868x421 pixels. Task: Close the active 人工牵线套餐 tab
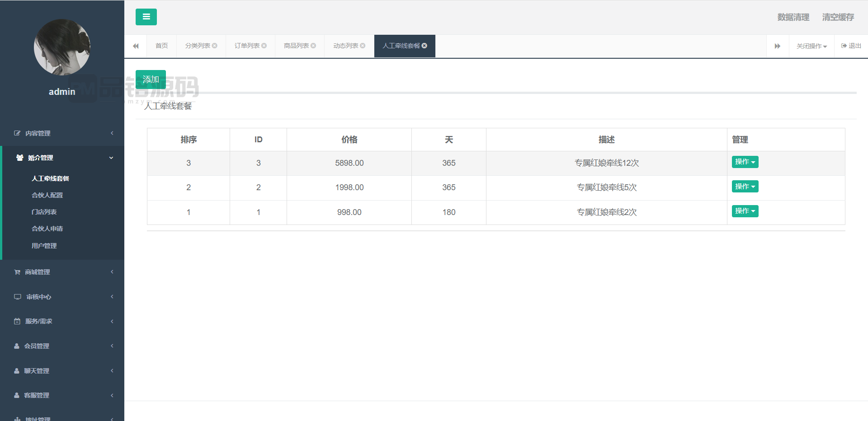(x=425, y=46)
